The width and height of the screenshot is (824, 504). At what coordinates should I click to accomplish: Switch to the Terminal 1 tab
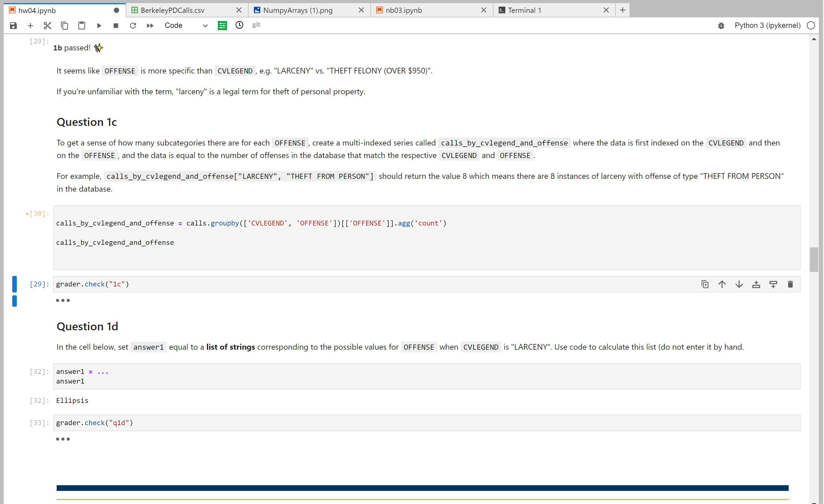tap(524, 10)
